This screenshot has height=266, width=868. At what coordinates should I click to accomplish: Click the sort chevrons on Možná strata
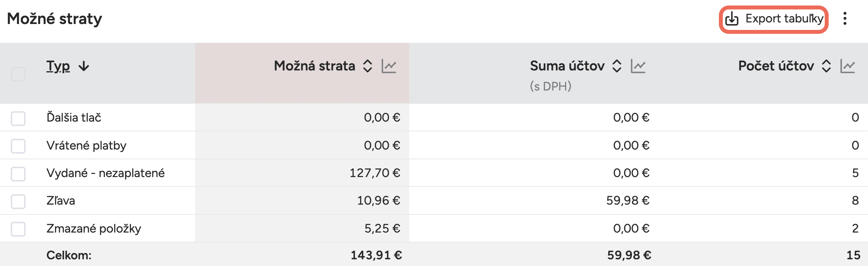[x=368, y=66]
